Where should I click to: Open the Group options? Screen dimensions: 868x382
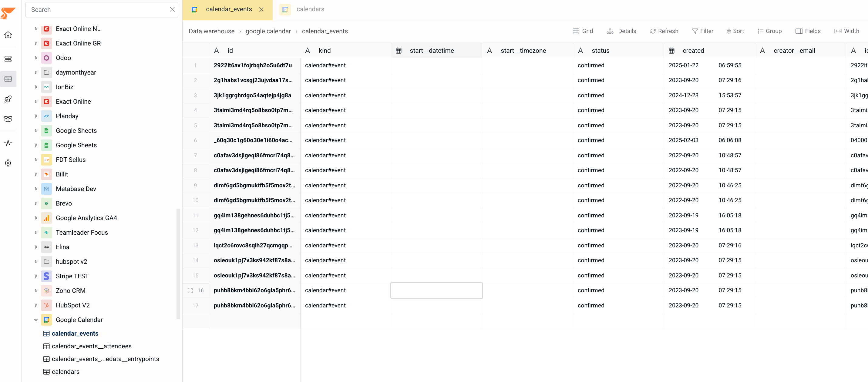[770, 31]
